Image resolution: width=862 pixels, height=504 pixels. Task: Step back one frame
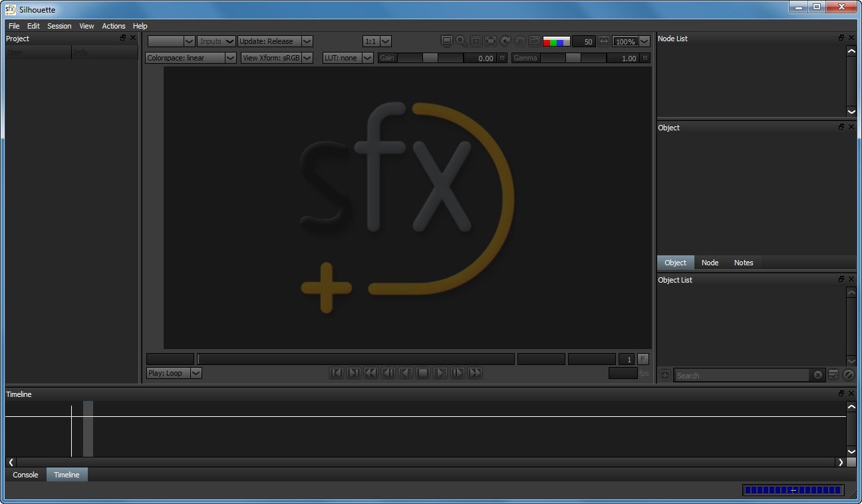pos(388,373)
